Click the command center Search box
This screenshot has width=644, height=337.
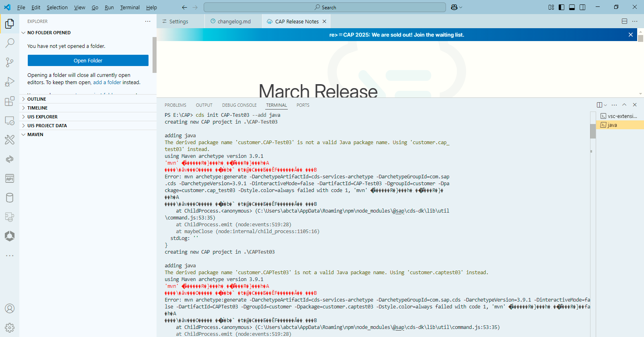[x=325, y=7]
